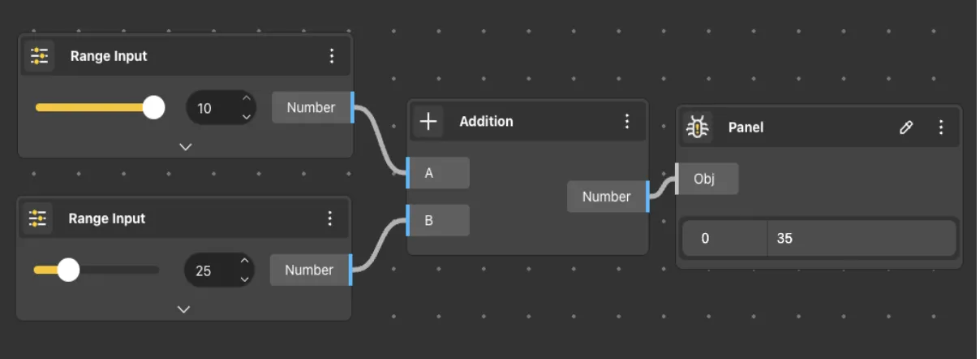The image size is (980, 359).
Task: Click the Panel pencil edit icon
Action: pyautogui.click(x=907, y=128)
